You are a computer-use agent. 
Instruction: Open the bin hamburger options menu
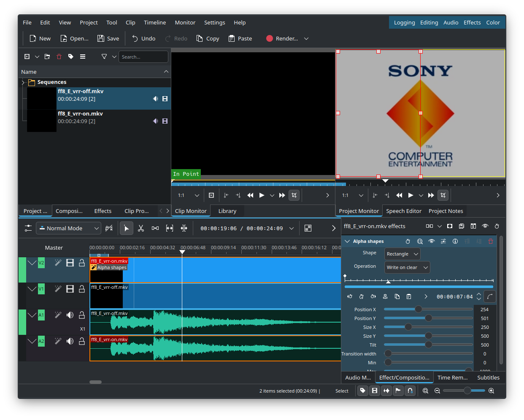[x=83, y=57]
